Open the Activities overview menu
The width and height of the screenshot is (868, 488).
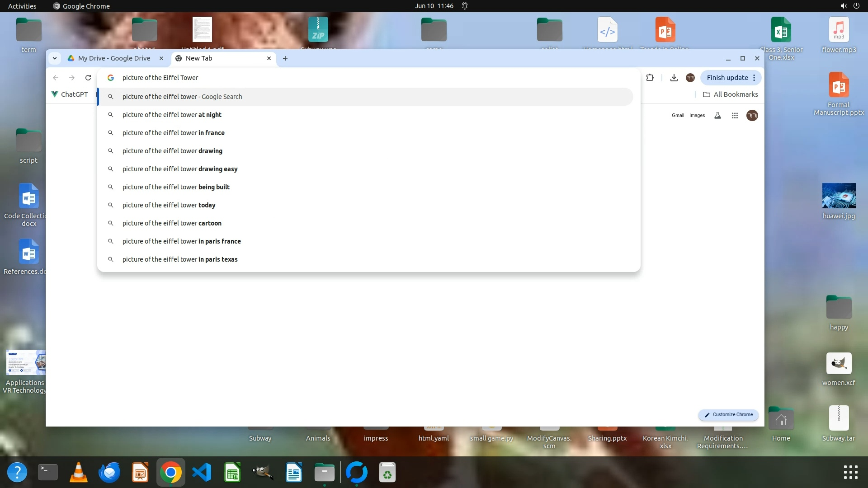click(22, 6)
